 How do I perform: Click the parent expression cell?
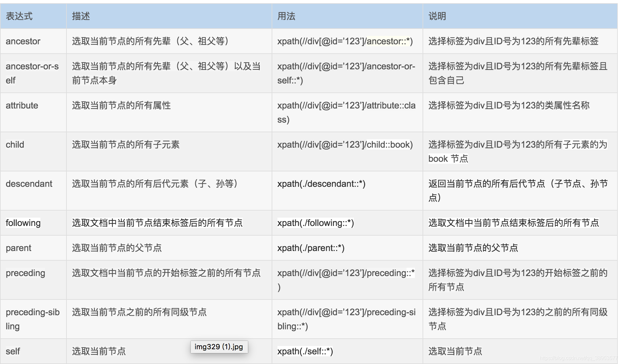pos(19,248)
